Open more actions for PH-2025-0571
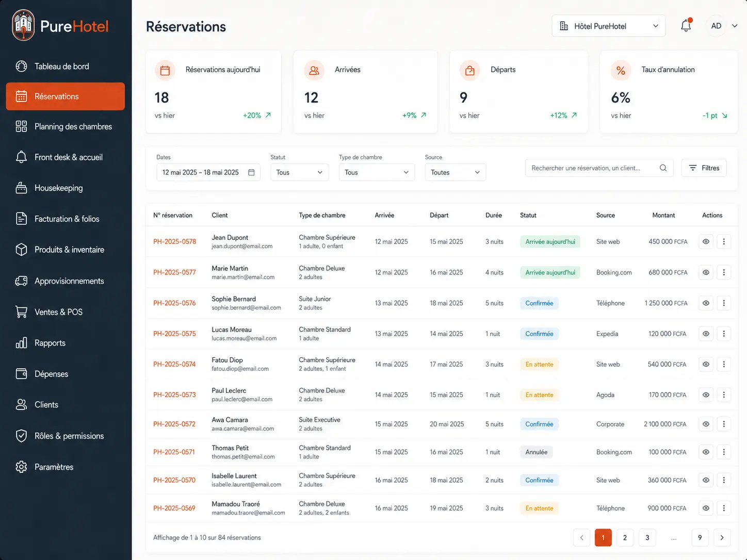 point(724,452)
